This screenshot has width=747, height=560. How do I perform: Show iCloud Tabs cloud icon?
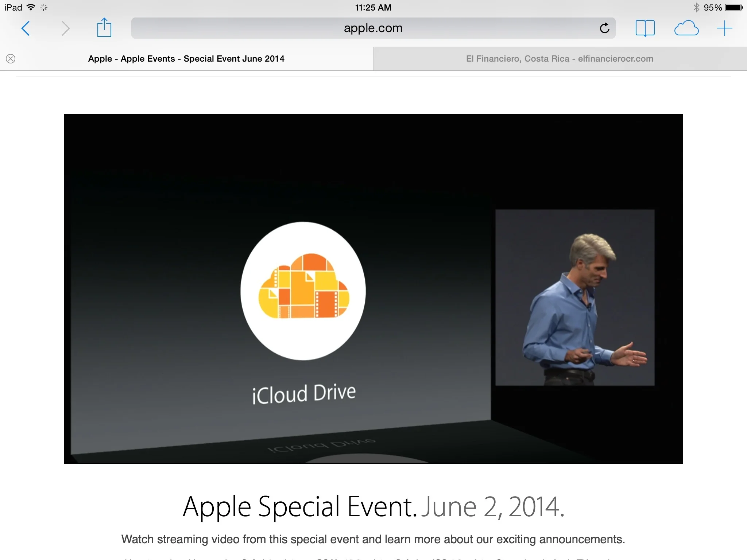click(686, 28)
